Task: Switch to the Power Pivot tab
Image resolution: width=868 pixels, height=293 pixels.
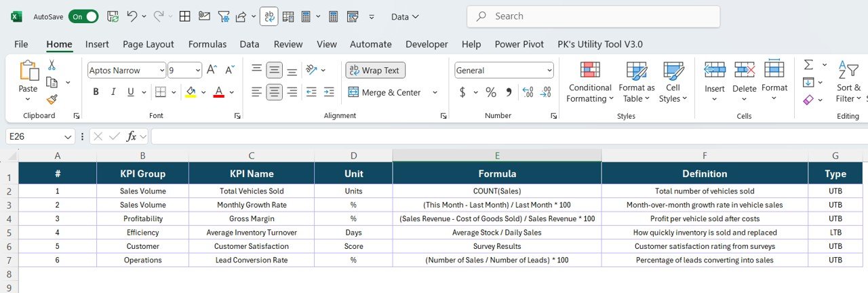Action: 519,44
